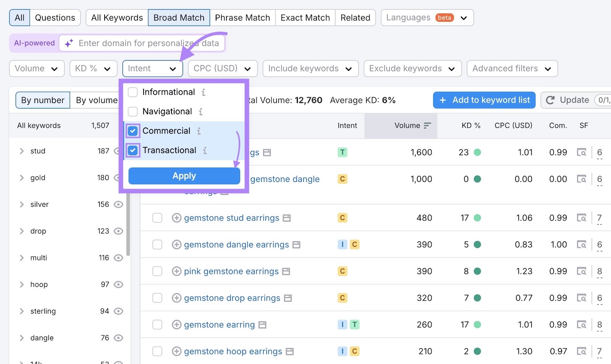The height and width of the screenshot is (364, 611).
Task: Click the Add to keyword list button
Action: [484, 100]
